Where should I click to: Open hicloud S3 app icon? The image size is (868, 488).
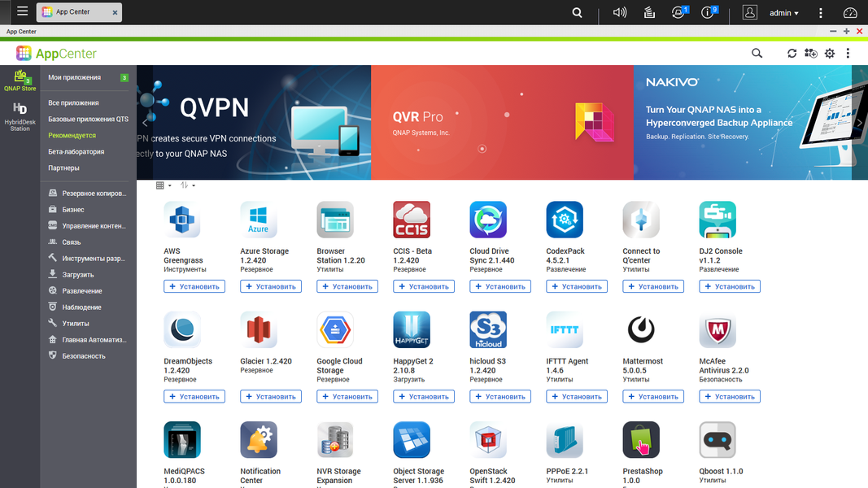[x=488, y=329]
